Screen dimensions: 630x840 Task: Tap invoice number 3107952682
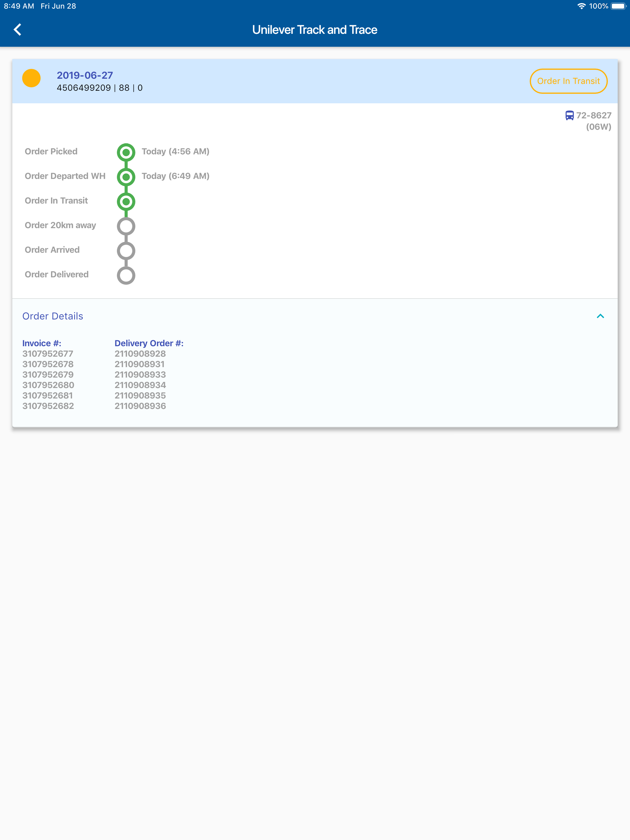pyautogui.click(x=48, y=406)
